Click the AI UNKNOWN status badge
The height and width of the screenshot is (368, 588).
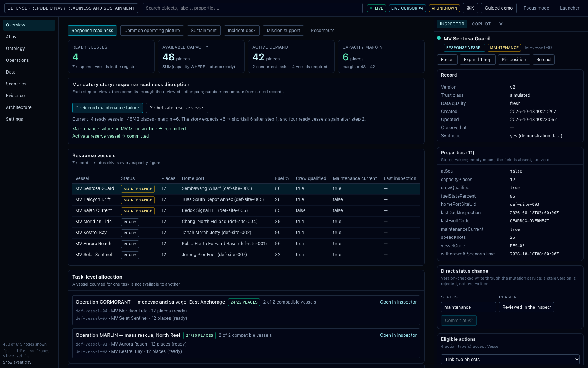point(444,8)
